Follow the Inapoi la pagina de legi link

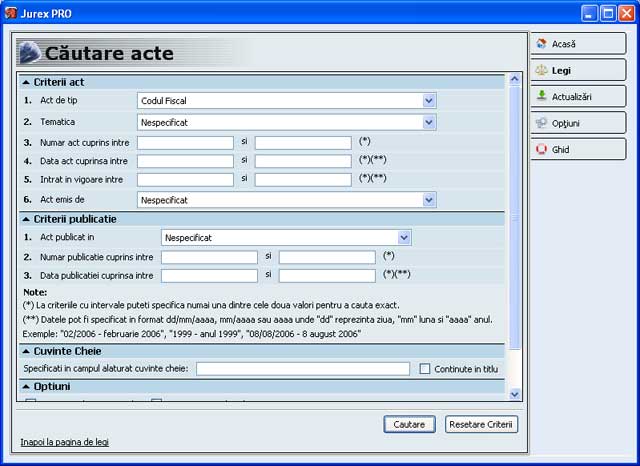tap(64, 442)
